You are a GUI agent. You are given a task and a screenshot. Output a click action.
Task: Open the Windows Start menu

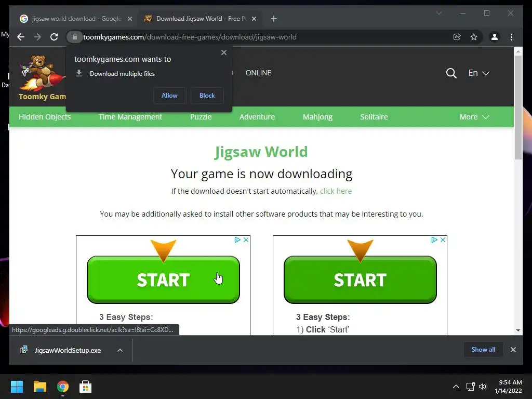pos(17,387)
